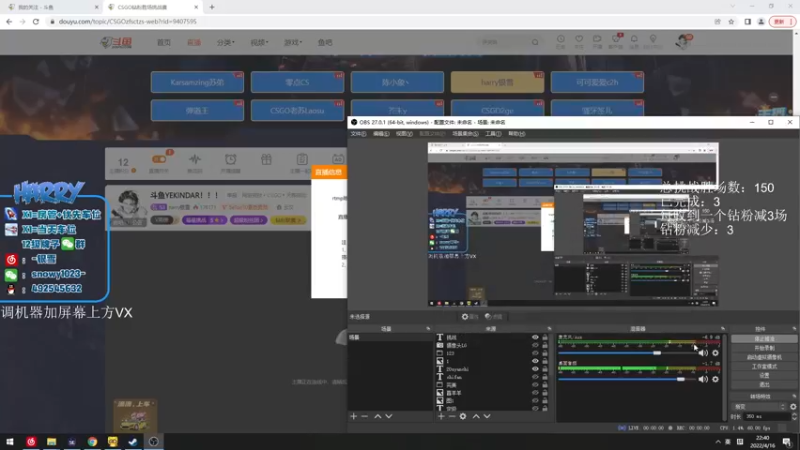Lock the 123 source in OBS
The width and height of the screenshot is (800, 450).
pos(545,353)
